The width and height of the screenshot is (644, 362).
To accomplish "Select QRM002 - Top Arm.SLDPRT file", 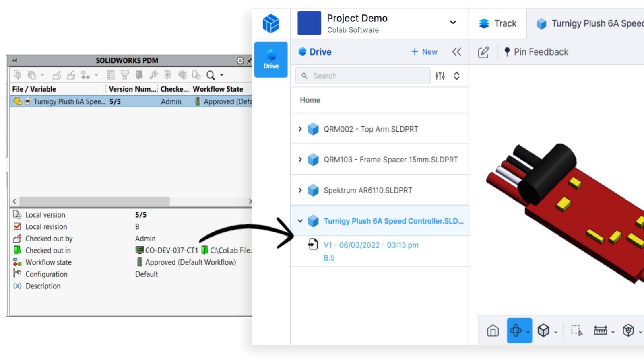I will 380,129.
